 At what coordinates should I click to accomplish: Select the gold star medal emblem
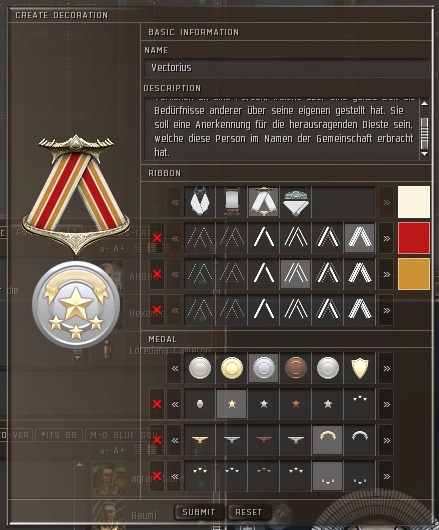coord(231,404)
